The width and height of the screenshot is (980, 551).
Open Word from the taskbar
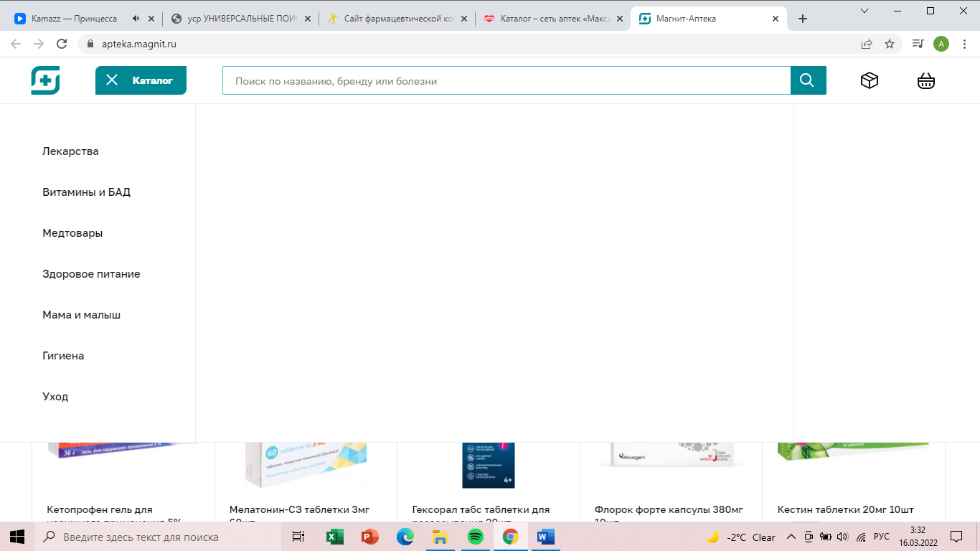coord(546,537)
